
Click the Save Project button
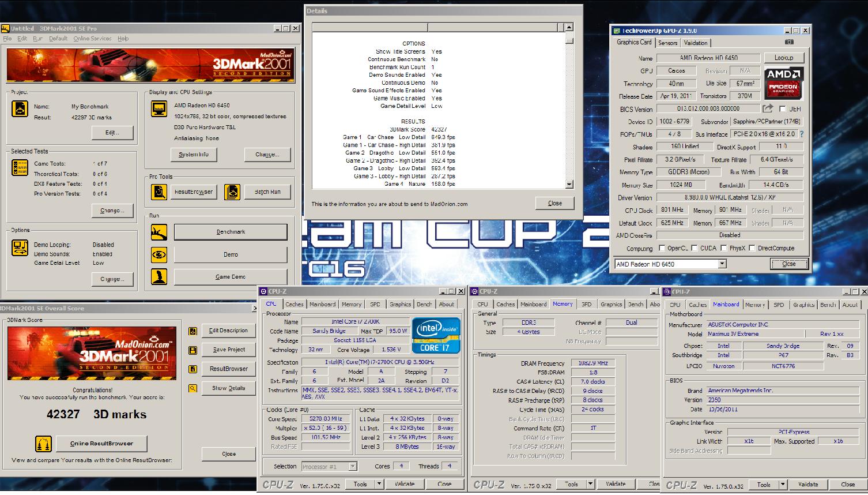[x=228, y=350]
